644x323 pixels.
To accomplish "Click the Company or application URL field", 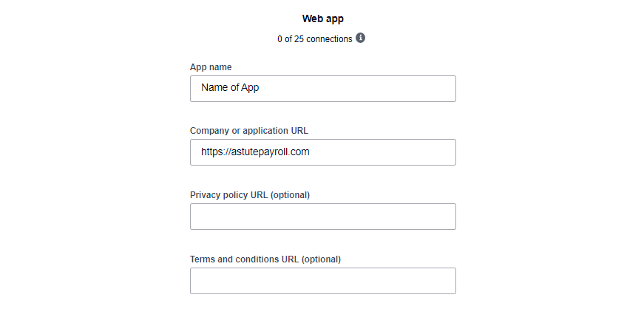I will pos(322,152).
